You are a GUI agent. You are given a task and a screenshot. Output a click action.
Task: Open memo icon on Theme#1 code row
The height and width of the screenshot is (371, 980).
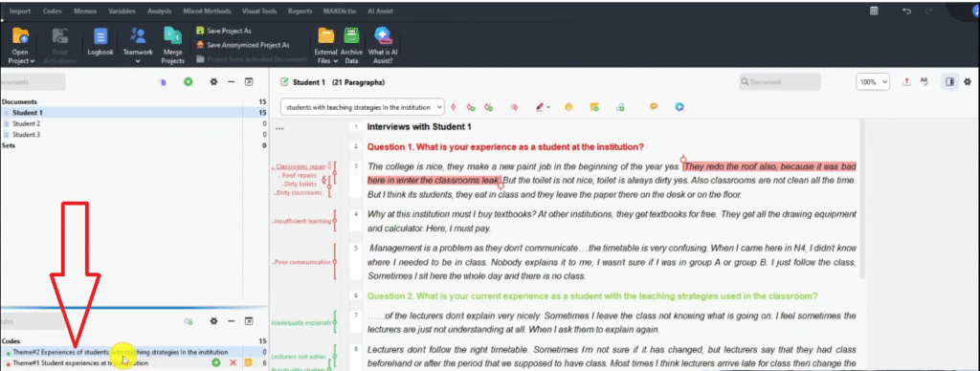(248, 363)
